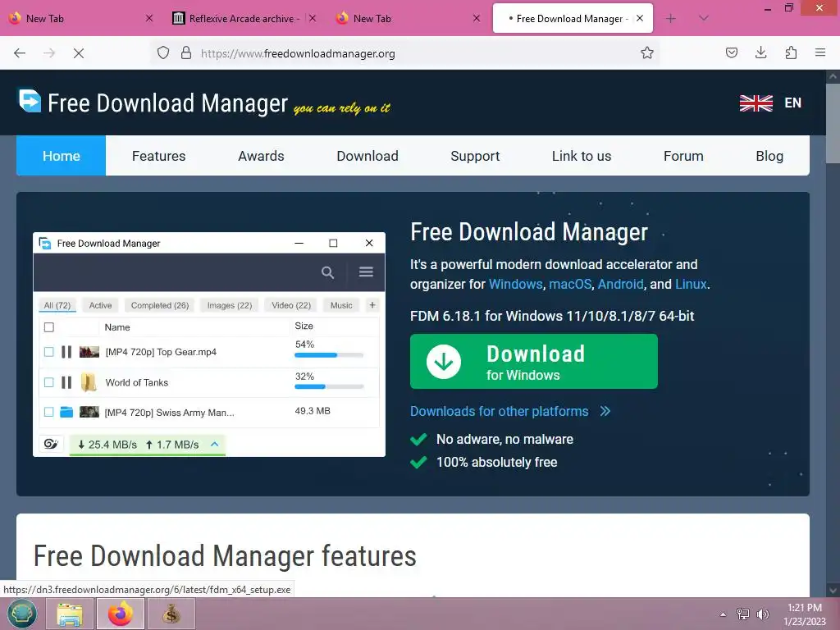The height and width of the screenshot is (630, 840).
Task: Click the UK flag language icon
Action: tap(756, 103)
